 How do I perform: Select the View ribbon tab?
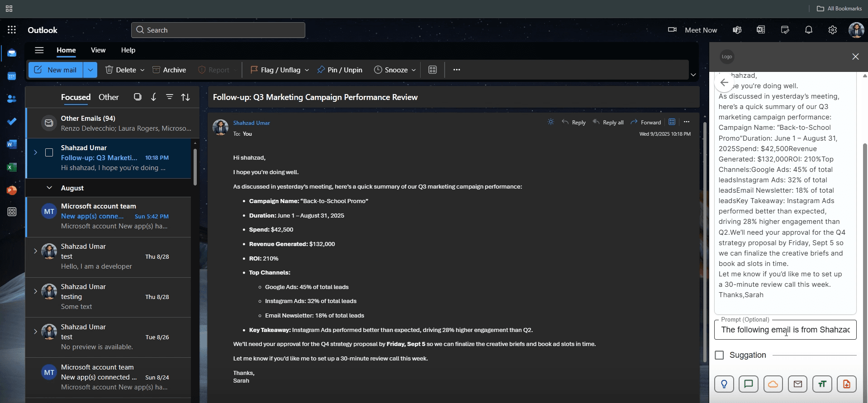tap(98, 50)
